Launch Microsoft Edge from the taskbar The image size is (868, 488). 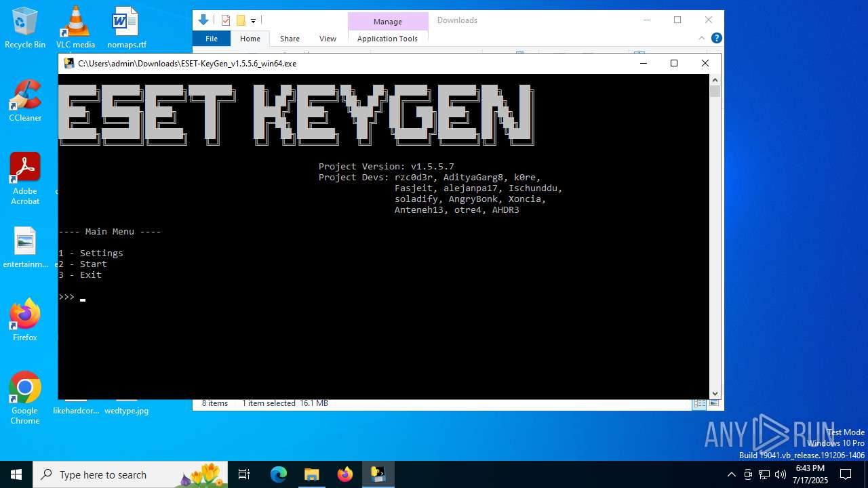pos(279,474)
